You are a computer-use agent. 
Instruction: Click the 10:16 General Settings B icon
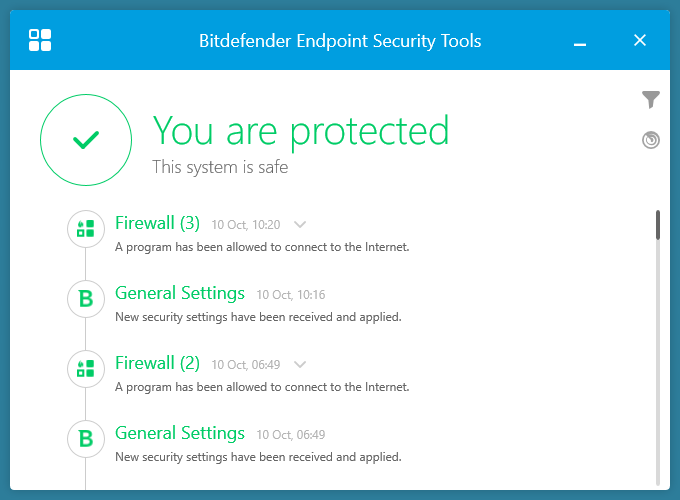[x=86, y=298]
